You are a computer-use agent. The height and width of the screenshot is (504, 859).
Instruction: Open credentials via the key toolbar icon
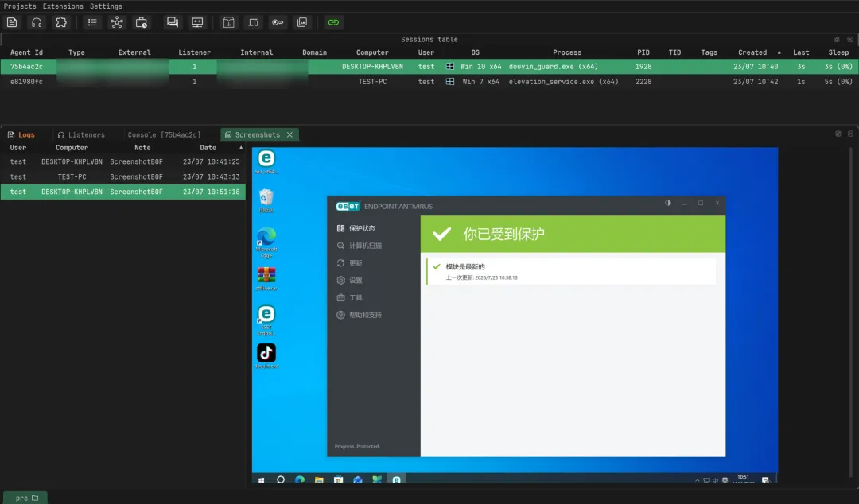(278, 22)
